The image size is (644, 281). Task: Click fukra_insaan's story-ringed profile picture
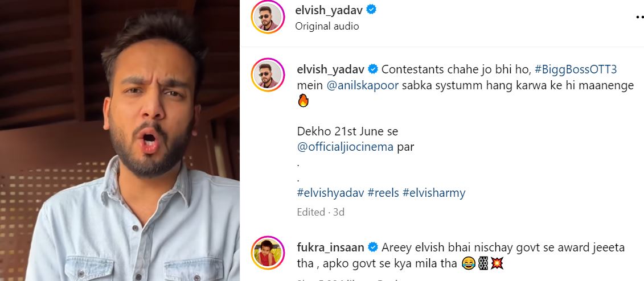[268, 253]
